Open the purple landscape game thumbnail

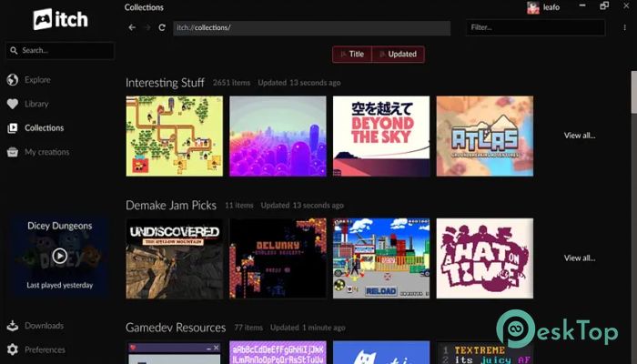coord(278,136)
